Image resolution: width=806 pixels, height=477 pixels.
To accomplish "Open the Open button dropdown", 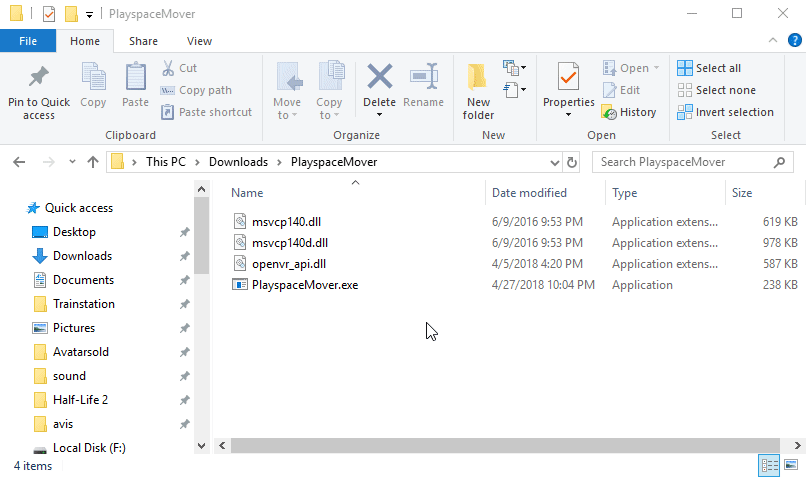I will pos(656,68).
